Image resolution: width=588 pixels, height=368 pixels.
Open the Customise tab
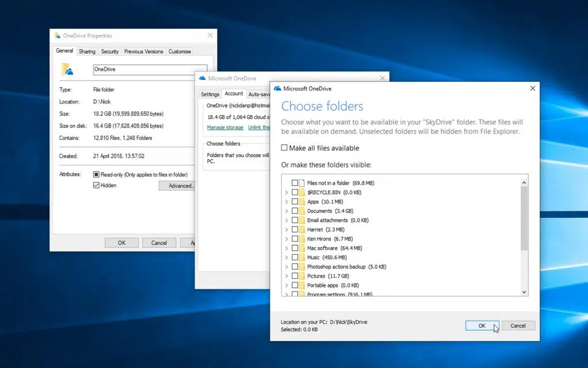click(180, 51)
